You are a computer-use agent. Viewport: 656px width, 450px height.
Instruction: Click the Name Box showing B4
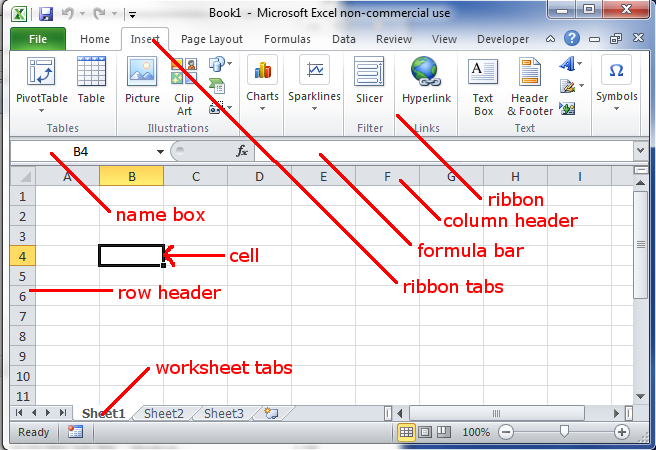(x=82, y=151)
